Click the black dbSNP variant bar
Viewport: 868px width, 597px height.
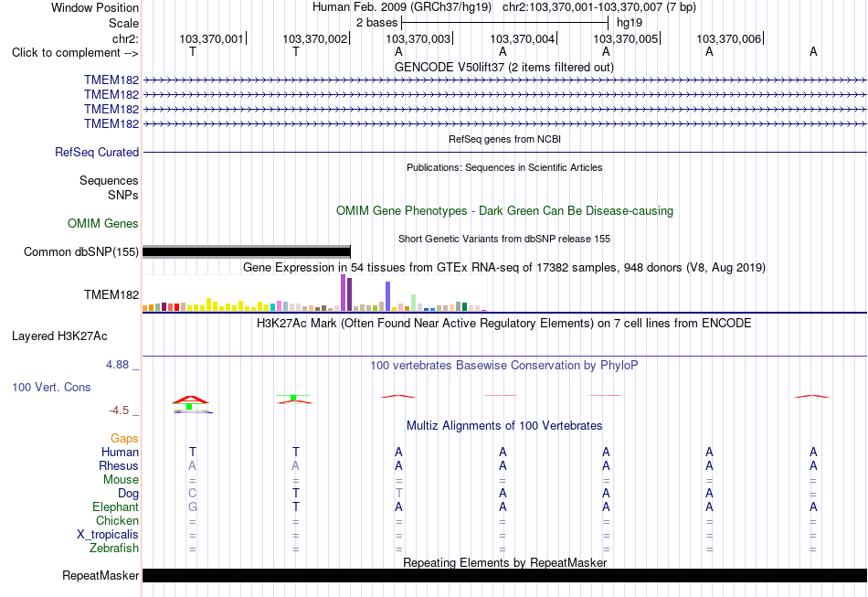247,252
